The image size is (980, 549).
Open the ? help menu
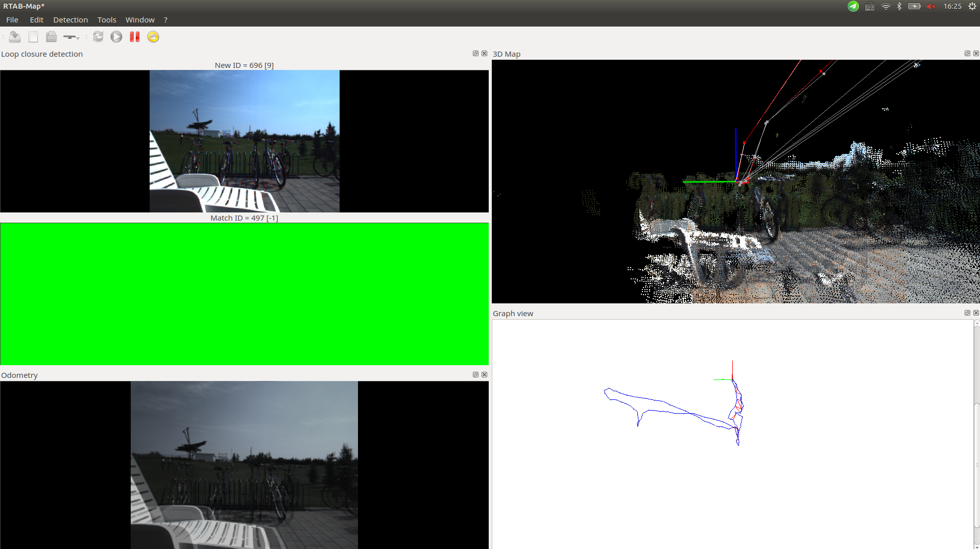[165, 20]
